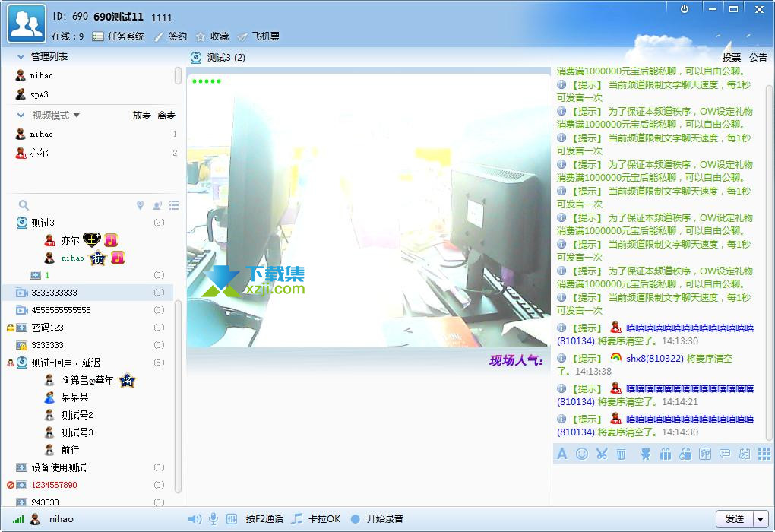775x532 pixels.
Task: Click the channel avatar logo at top left
Action: click(x=27, y=24)
